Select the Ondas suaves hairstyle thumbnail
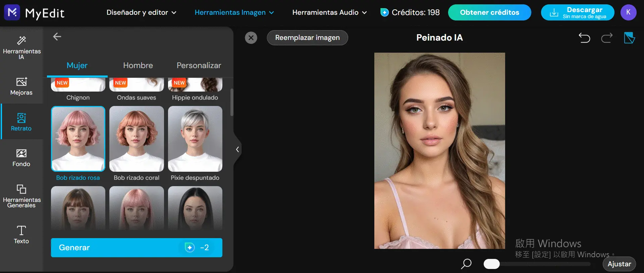This screenshot has height=273, width=644. pos(137,85)
